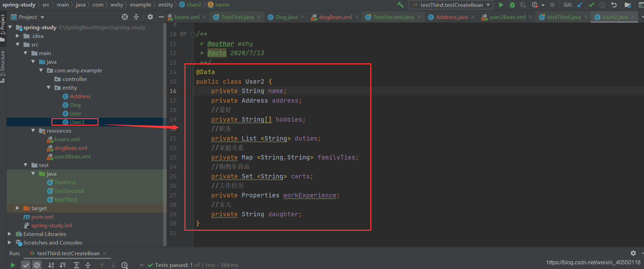Toggle Sort by Duration in the Run panel
644x269 pixels.
(62, 265)
